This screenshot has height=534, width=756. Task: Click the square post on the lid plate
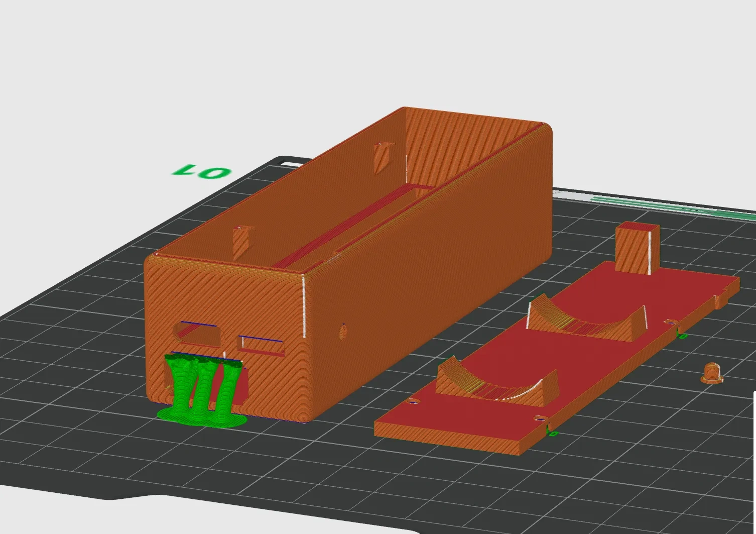pyautogui.click(x=637, y=249)
